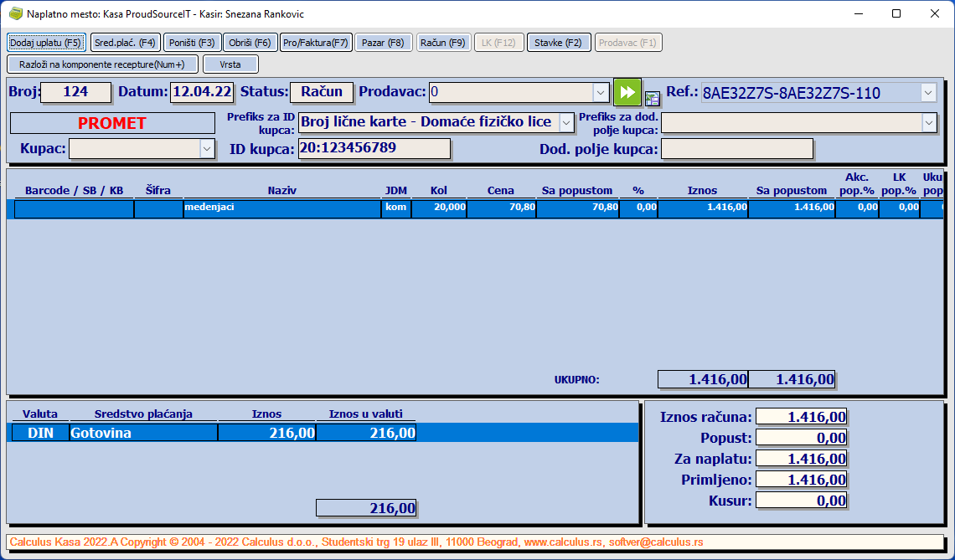955x560 pixels.
Task: Expand the Ref. combo box
Action: [927, 92]
